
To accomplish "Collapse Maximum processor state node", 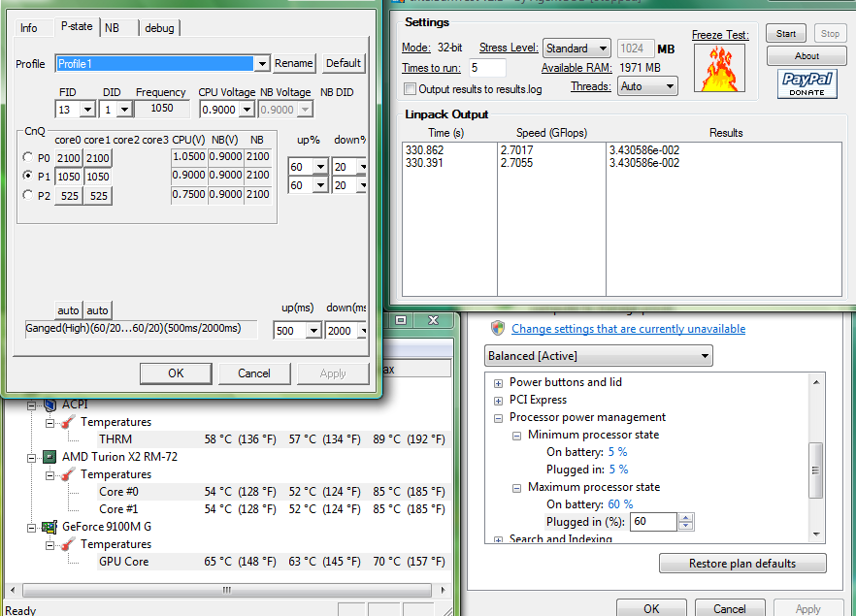I will pyautogui.click(x=516, y=488).
